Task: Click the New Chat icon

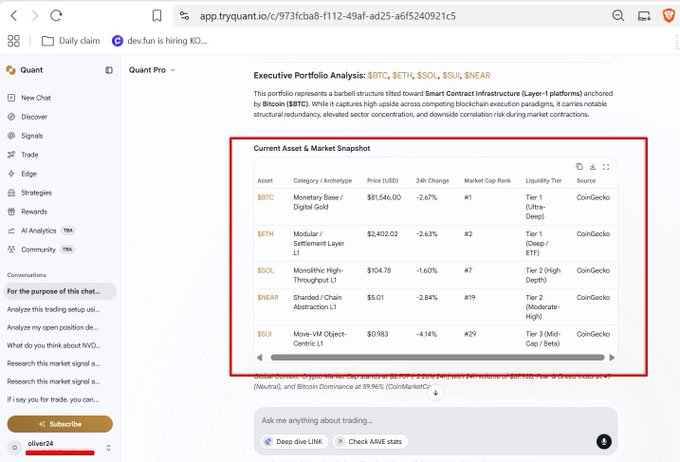Action: click(x=12, y=98)
